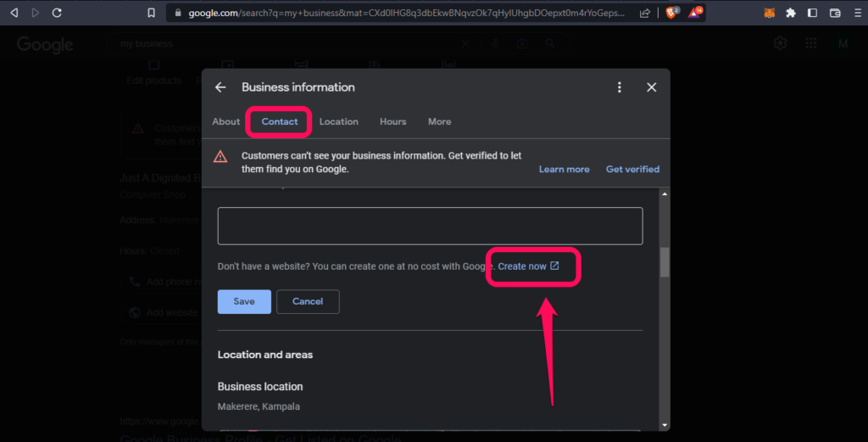Click the magnifier search icon
This screenshot has width=868, height=442.
click(549, 43)
